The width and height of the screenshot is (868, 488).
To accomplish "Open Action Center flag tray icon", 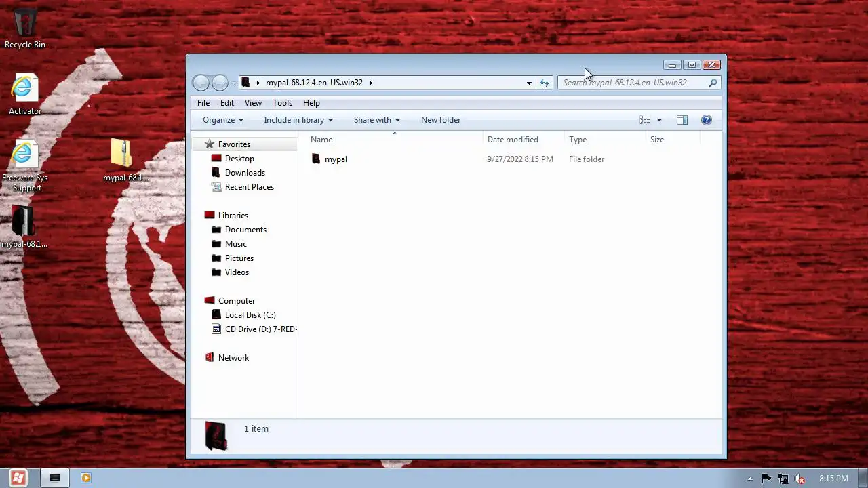I will click(767, 479).
